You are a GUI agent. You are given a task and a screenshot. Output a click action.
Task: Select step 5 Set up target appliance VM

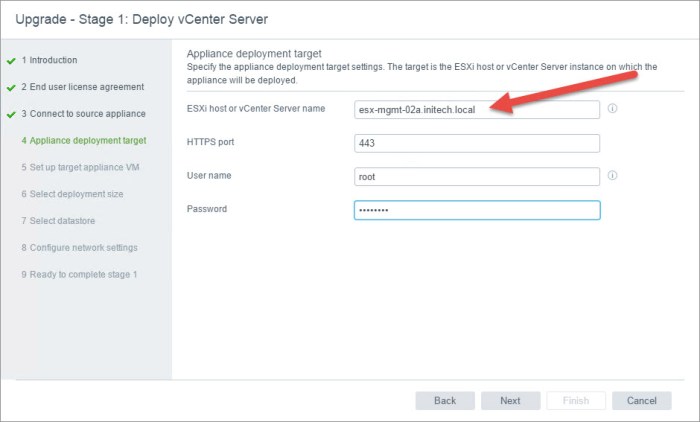coord(80,167)
